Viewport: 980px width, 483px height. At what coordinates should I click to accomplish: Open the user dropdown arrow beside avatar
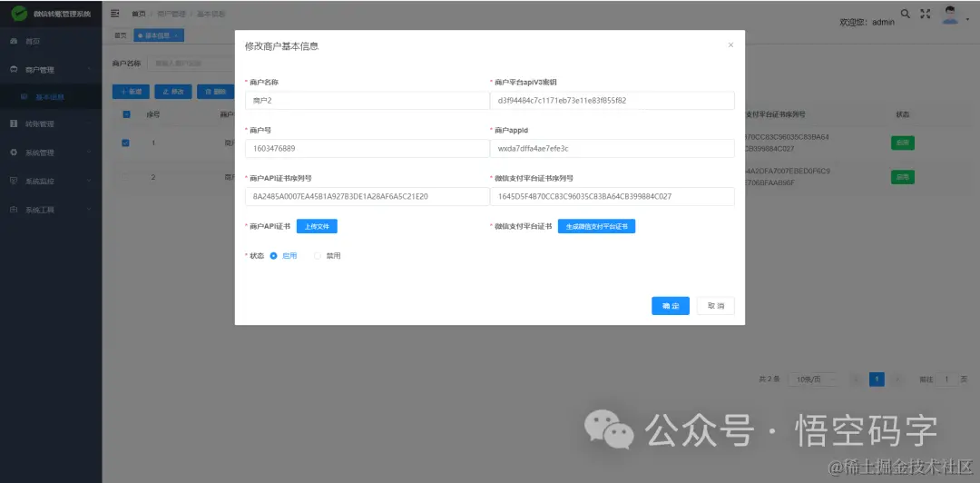click(967, 20)
